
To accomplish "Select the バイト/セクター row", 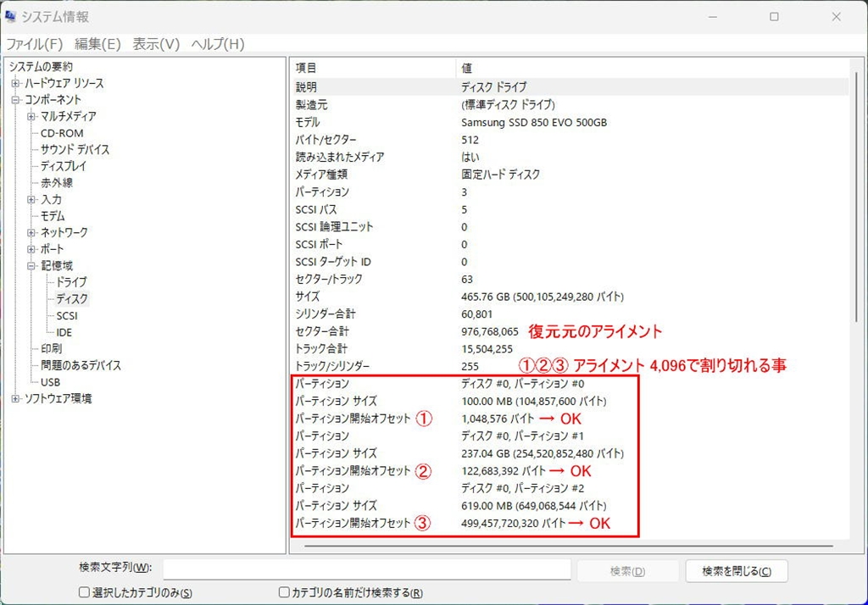I will [570, 140].
